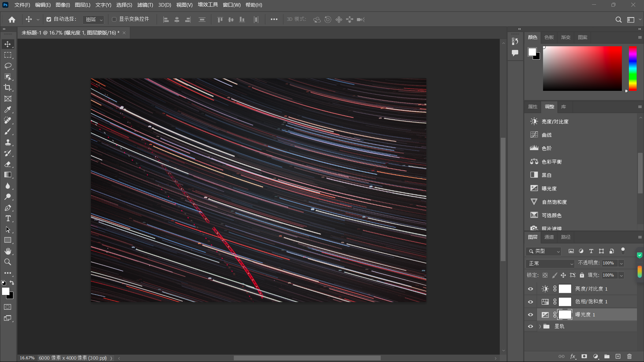Open the 不透明度 opacity dropdown arrow
This screenshot has width=644, height=362.
621,263
